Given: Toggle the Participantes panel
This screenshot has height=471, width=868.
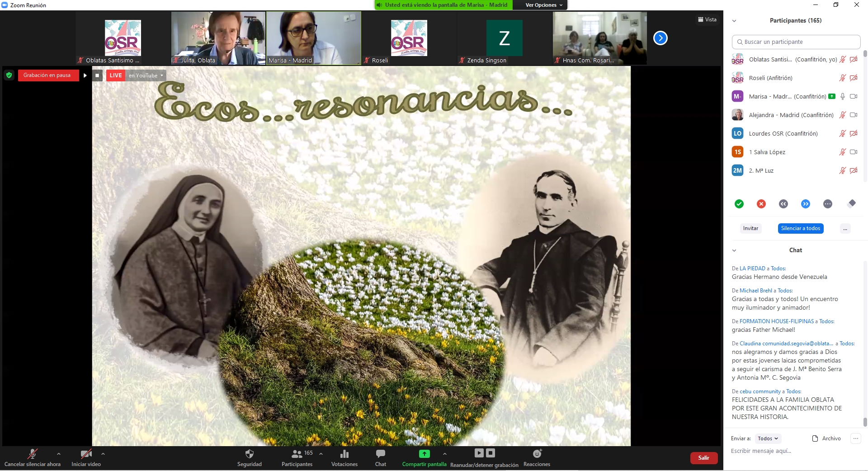Looking at the screenshot, I should (297, 457).
